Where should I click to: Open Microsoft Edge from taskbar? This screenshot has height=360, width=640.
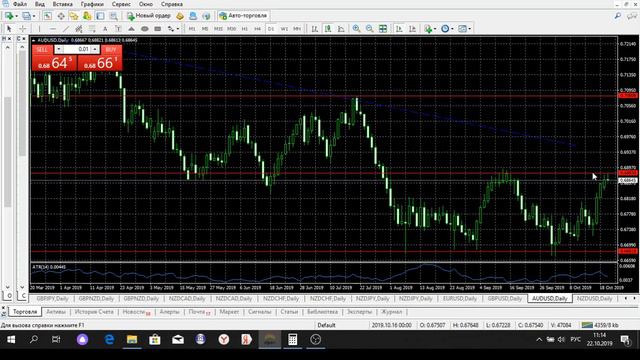tap(109, 340)
